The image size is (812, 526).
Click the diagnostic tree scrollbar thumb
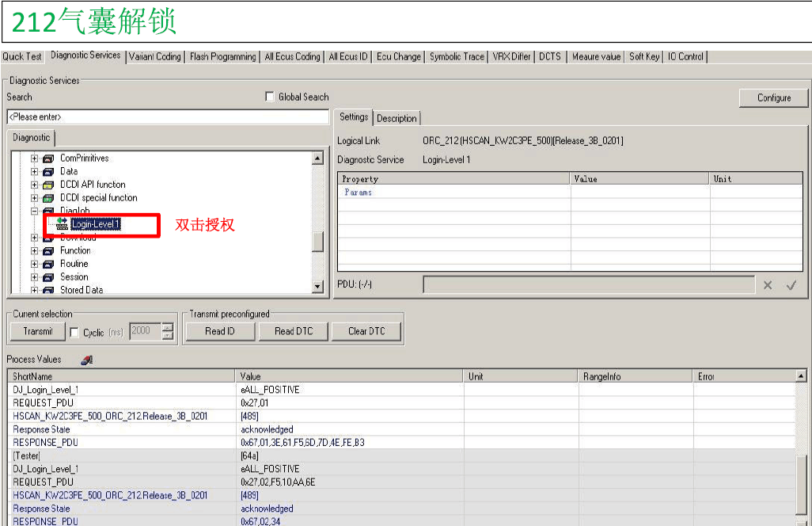click(318, 242)
